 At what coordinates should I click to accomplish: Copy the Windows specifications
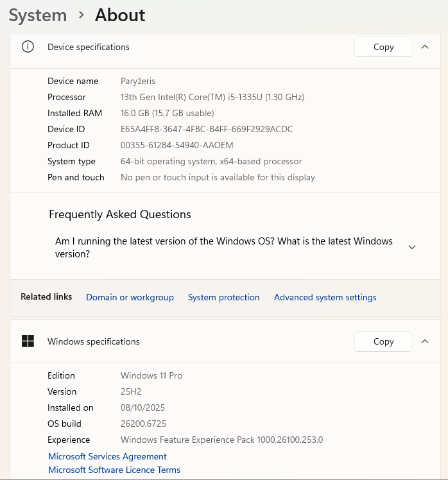tap(383, 341)
